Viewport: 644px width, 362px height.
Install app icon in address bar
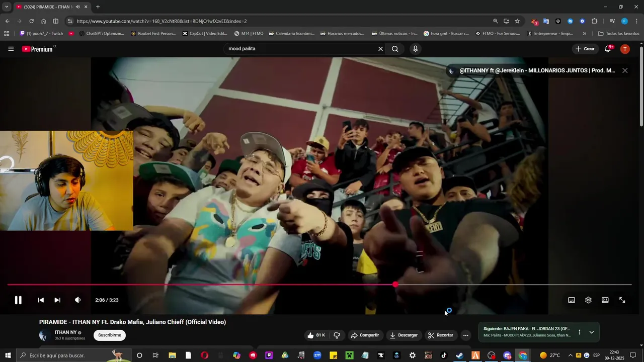coord(506,21)
